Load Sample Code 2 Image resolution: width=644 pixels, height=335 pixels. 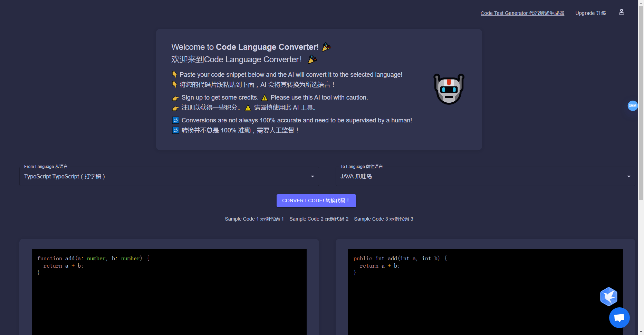coord(319,219)
